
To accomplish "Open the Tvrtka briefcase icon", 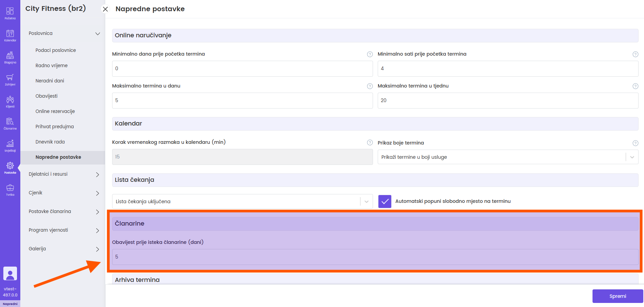I will (x=10, y=190).
